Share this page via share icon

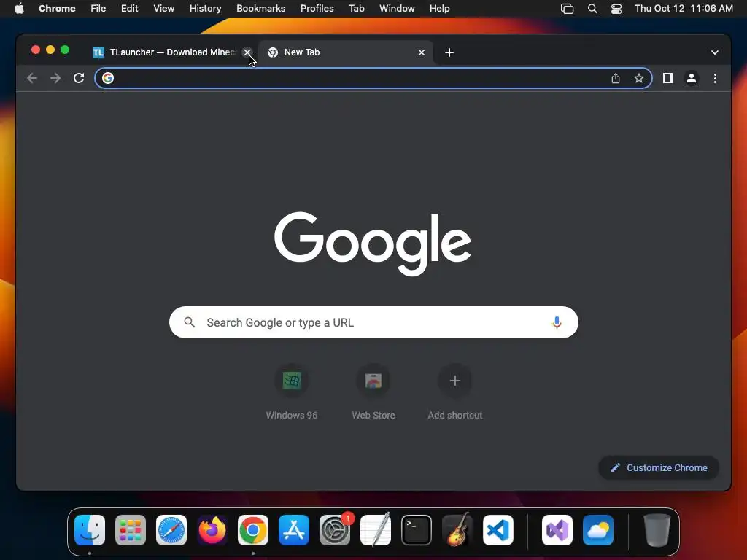click(616, 78)
